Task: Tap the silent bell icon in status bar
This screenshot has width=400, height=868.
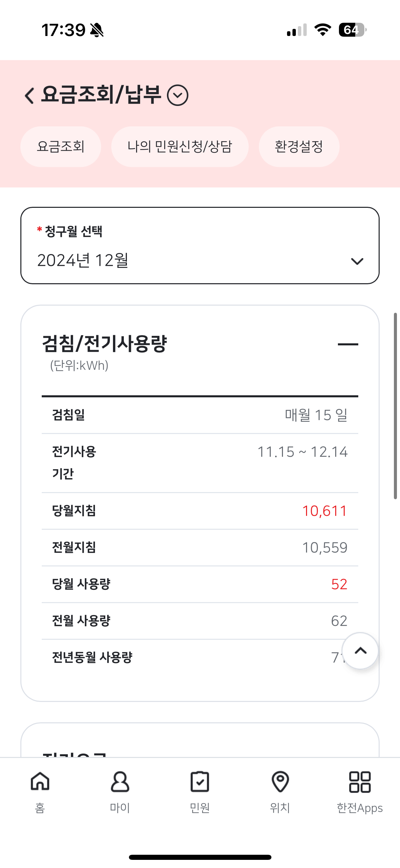Action: (x=97, y=30)
